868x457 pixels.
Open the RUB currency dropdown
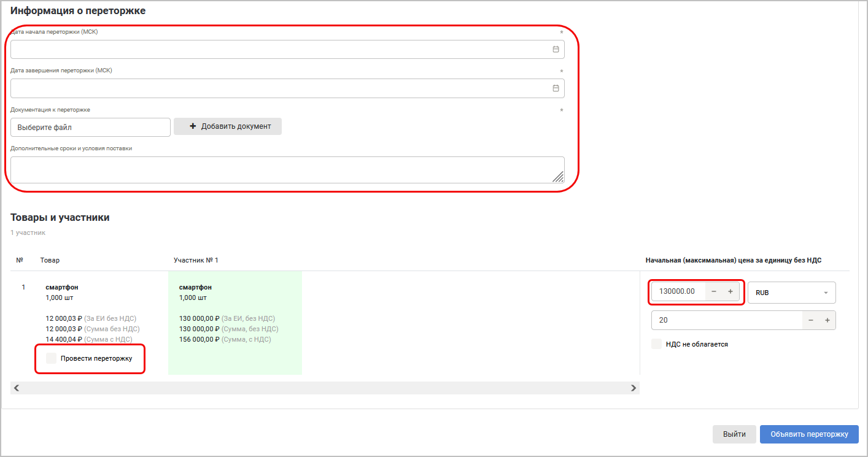[791, 293]
